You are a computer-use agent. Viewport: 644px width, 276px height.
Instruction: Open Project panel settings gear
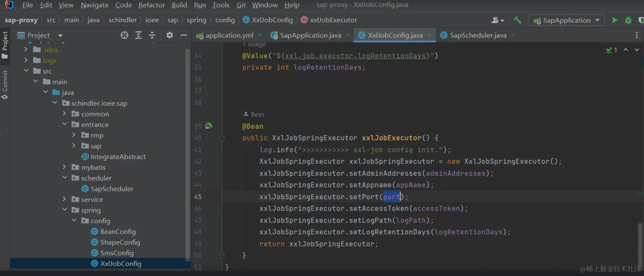click(x=170, y=35)
